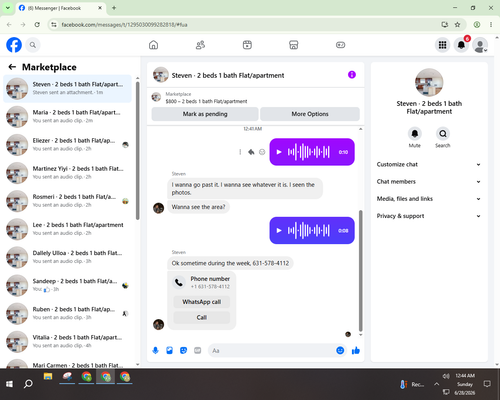Open the Watch video icon in navigation
500x400 pixels.
(x=247, y=45)
